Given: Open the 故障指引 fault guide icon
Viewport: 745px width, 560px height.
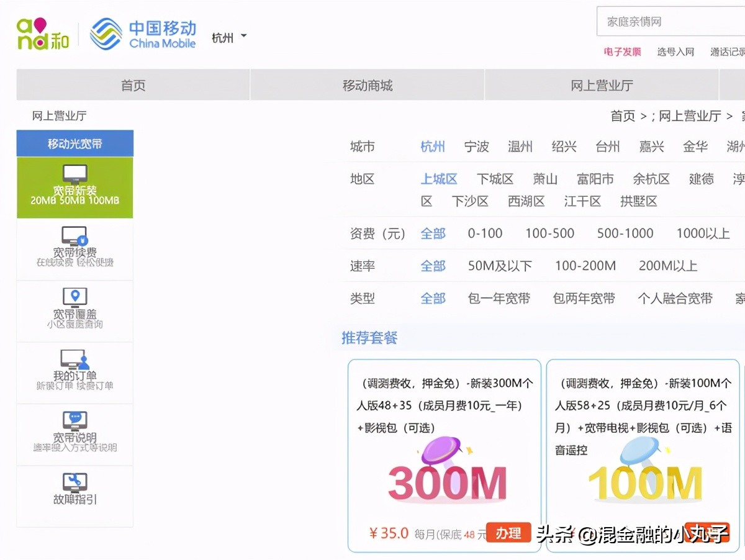Looking at the screenshot, I should pyautogui.click(x=74, y=494).
